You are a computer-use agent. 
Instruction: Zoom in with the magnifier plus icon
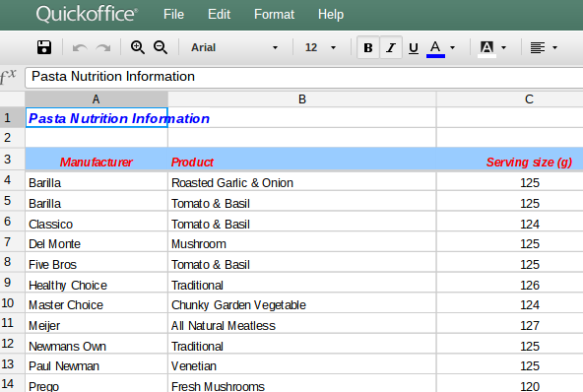(x=138, y=47)
